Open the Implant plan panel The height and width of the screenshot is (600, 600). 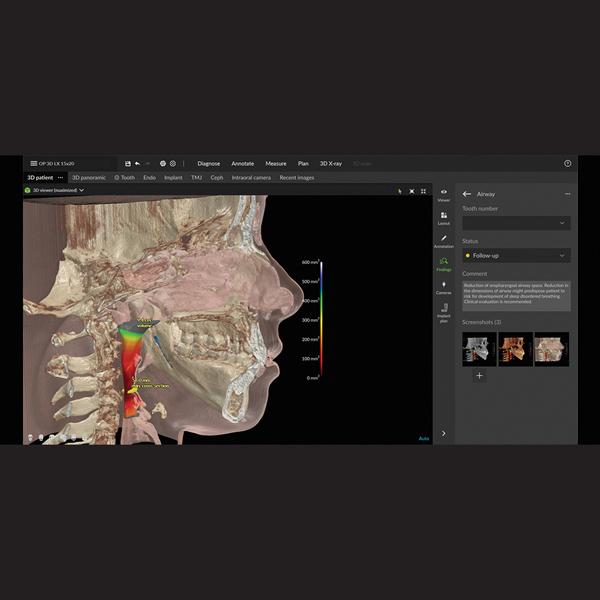pyautogui.click(x=443, y=313)
